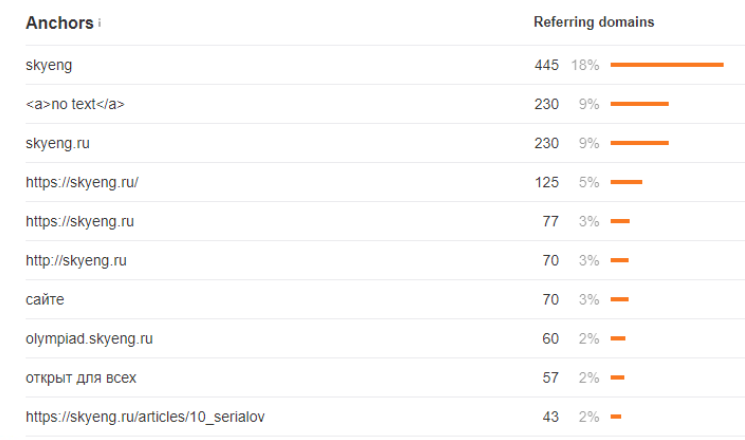Click the info icon beside Anchors heading

pyautogui.click(x=100, y=23)
